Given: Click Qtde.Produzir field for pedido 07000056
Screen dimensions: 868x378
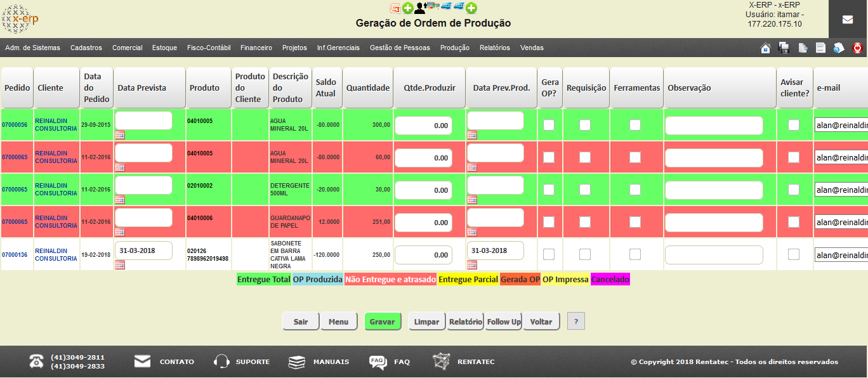Looking at the screenshot, I should point(423,126).
